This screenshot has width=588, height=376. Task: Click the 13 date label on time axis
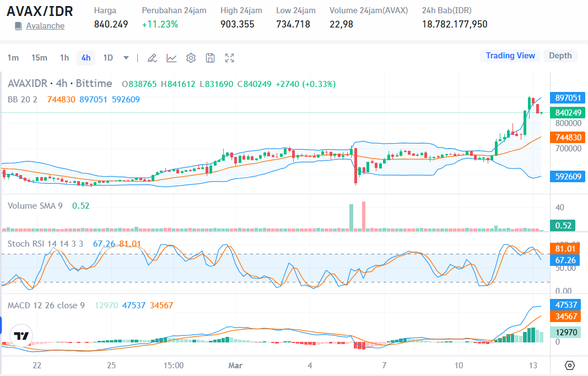tap(533, 366)
